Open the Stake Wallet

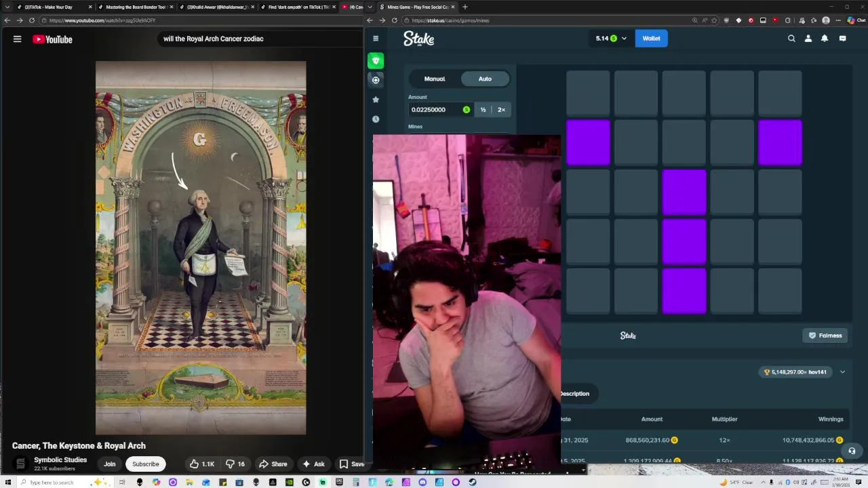[x=651, y=39]
